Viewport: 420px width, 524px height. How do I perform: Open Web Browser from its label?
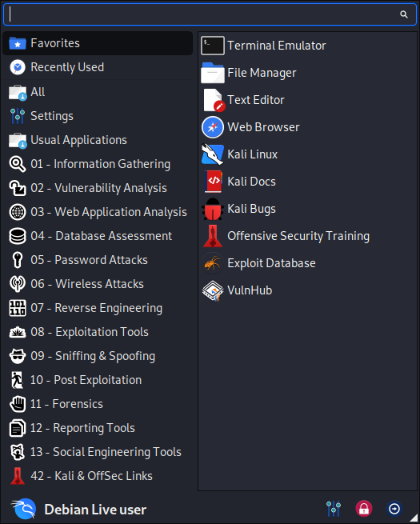[263, 127]
